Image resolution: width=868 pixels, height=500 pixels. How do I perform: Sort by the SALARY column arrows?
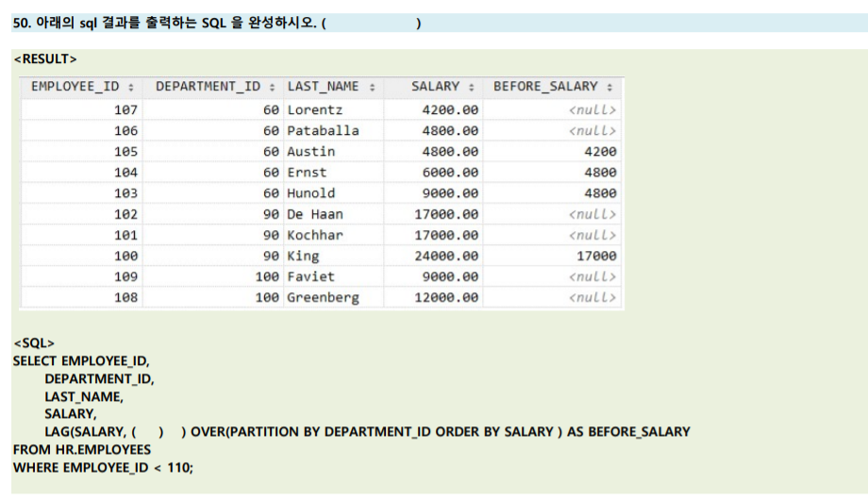[471, 88]
